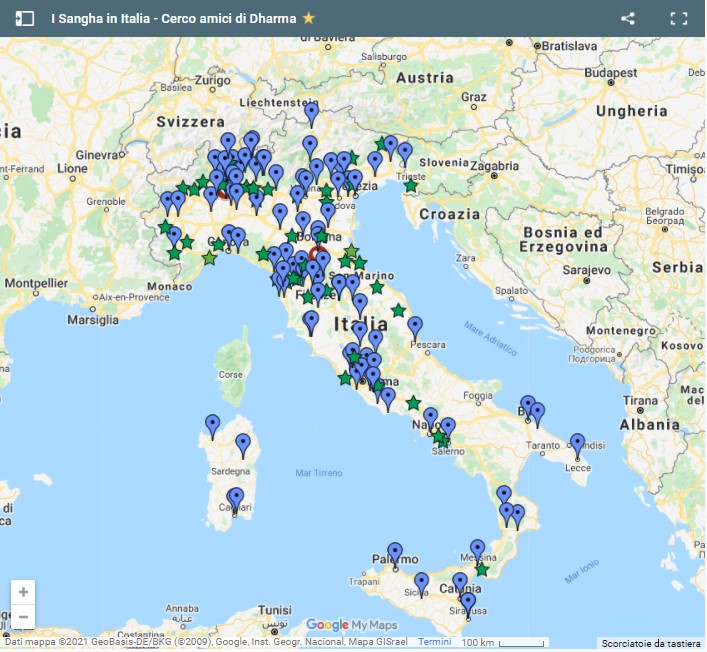The height and width of the screenshot is (652, 707).
Task: Click the Montpellier city label
Action: click(36, 284)
